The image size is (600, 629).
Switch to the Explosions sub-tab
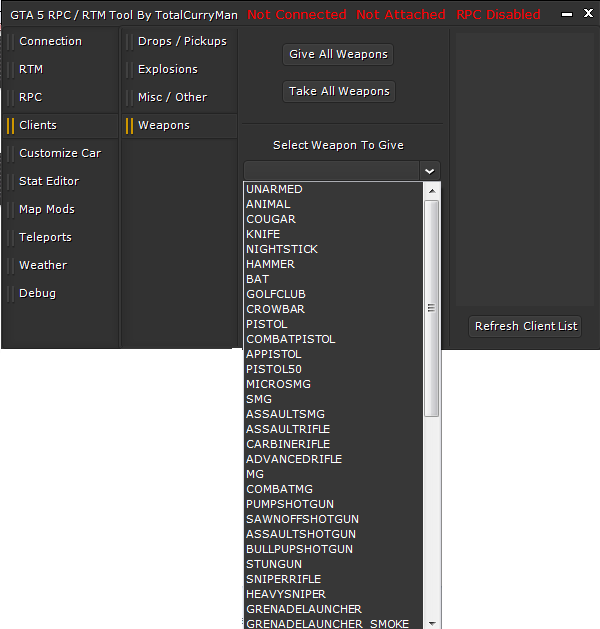click(x=168, y=69)
